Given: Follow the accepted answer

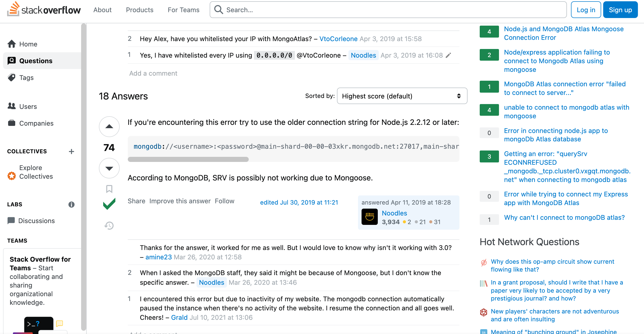Looking at the screenshot, I should (x=225, y=201).
